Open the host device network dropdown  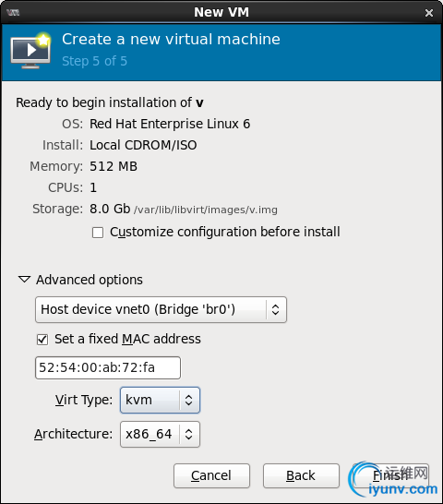[161, 309]
